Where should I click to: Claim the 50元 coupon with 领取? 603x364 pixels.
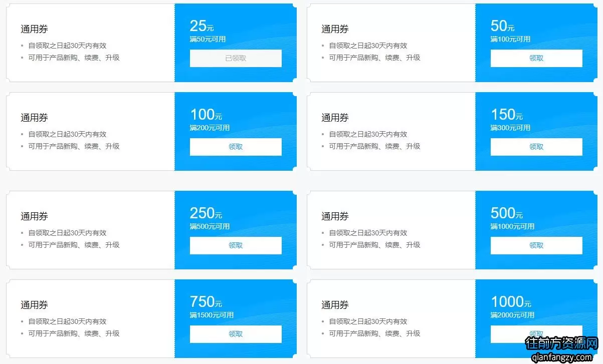pyautogui.click(x=536, y=58)
